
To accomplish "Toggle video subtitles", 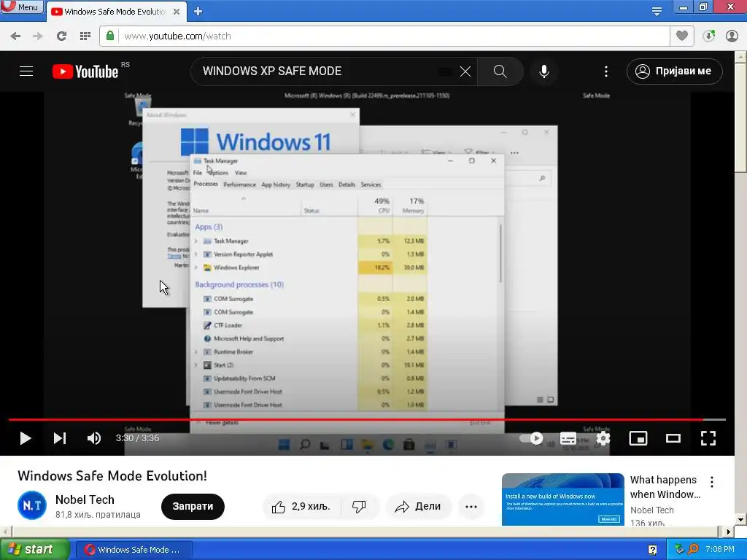I will (568, 438).
